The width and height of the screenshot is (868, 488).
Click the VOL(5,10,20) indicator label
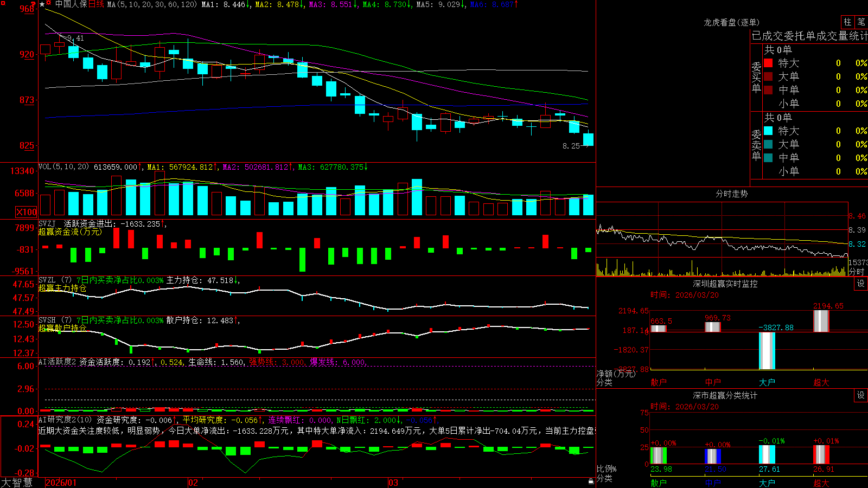[x=63, y=167]
